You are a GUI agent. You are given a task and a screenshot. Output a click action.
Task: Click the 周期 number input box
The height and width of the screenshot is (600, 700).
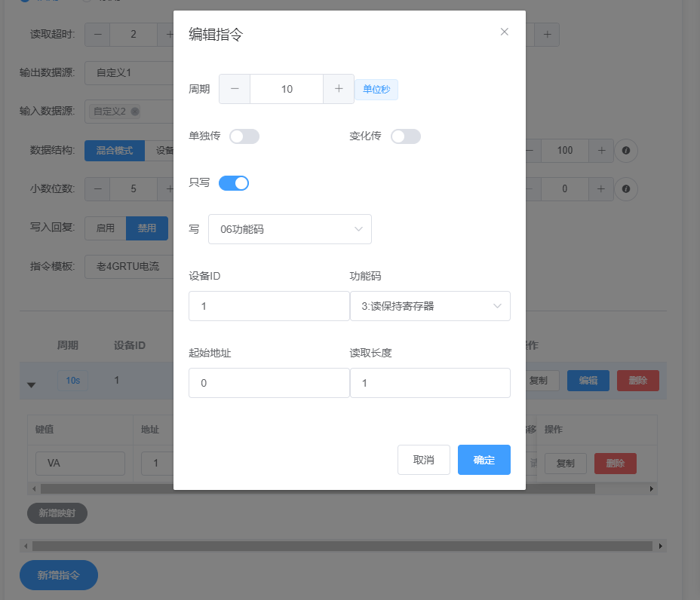click(287, 89)
